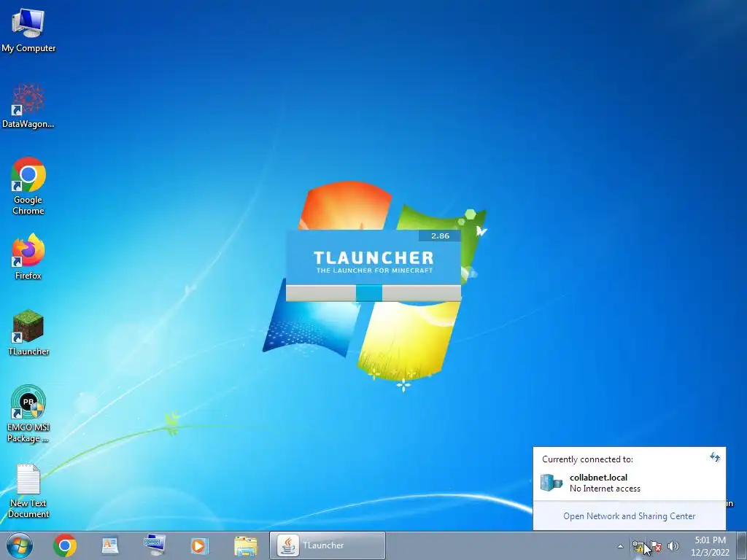This screenshot has width=747, height=560.
Task: Click the 2.86 version label on the splash
Action: pyautogui.click(x=440, y=236)
